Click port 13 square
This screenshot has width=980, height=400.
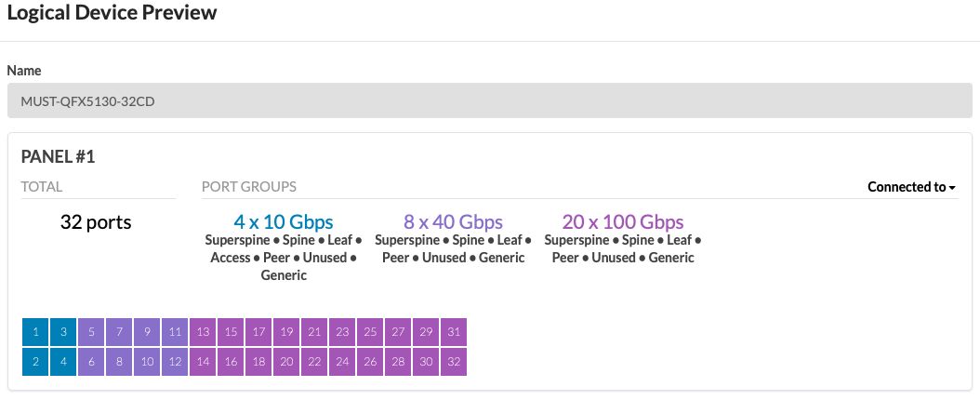tap(203, 332)
